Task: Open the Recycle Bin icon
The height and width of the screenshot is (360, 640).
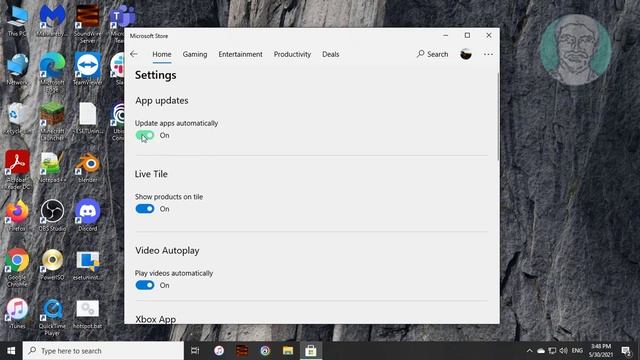Action: pyautogui.click(x=17, y=118)
